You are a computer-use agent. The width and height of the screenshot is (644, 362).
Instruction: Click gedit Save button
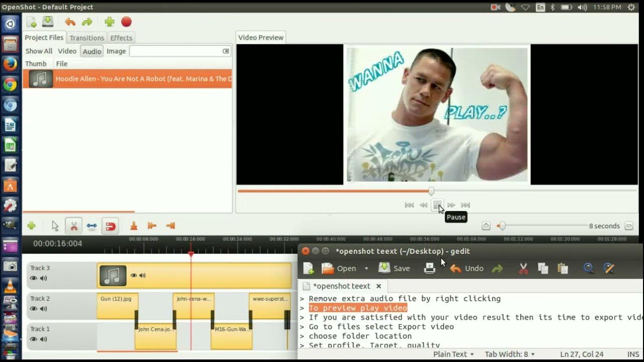[394, 268]
